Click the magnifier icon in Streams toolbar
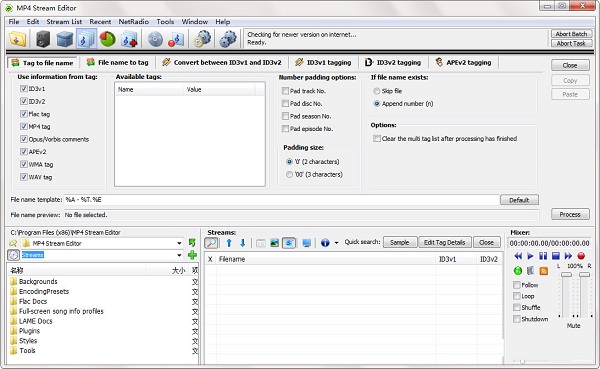Viewport: 600px width, 369px height. [x=211, y=243]
